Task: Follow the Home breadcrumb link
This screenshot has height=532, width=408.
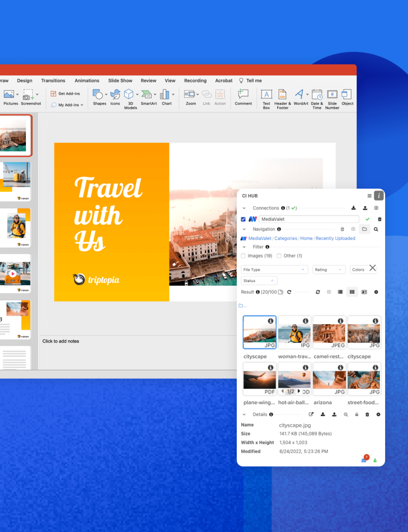Action: (306, 238)
